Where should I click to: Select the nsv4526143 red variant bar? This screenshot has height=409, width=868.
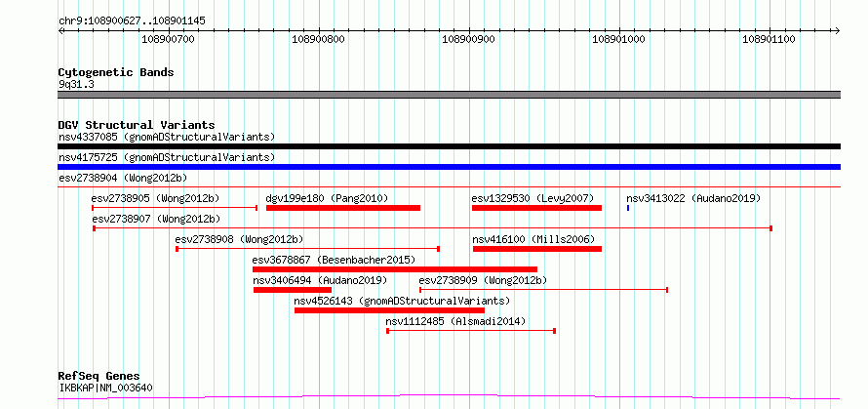click(390, 310)
